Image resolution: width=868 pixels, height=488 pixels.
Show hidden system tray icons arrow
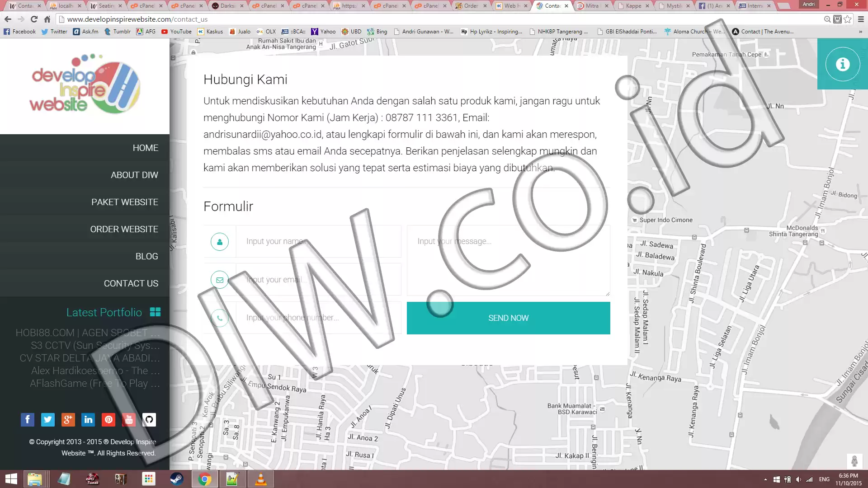click(765, 479)
